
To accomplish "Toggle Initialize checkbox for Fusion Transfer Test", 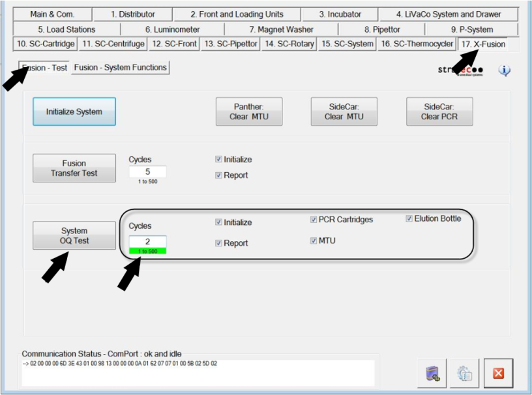I will click(218, 160).
